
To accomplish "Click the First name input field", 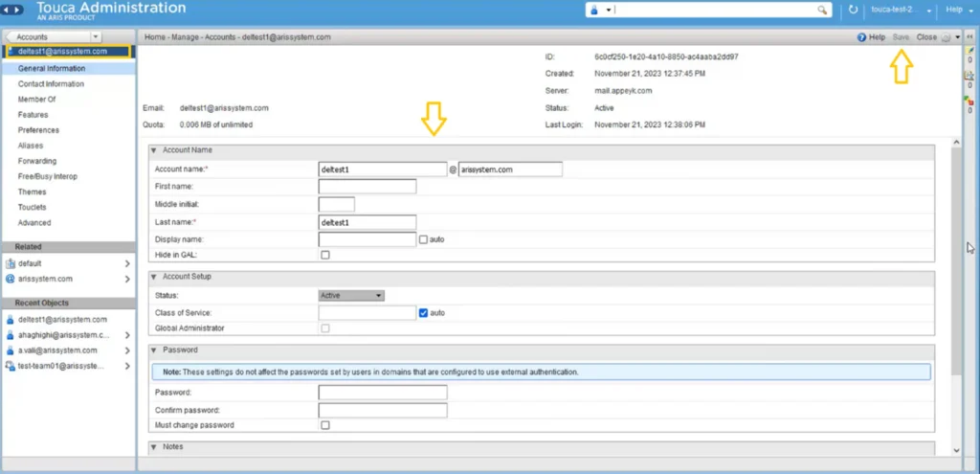I will 367,187.
